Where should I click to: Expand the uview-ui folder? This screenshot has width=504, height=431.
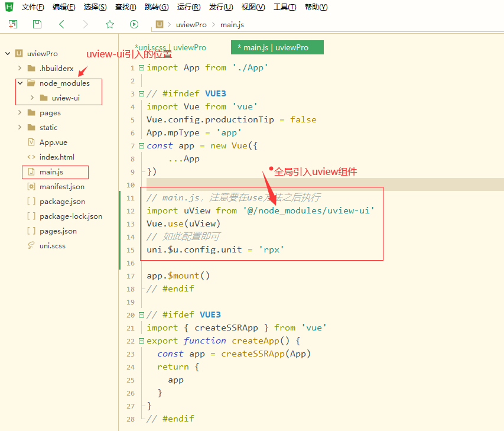point(32,98)
